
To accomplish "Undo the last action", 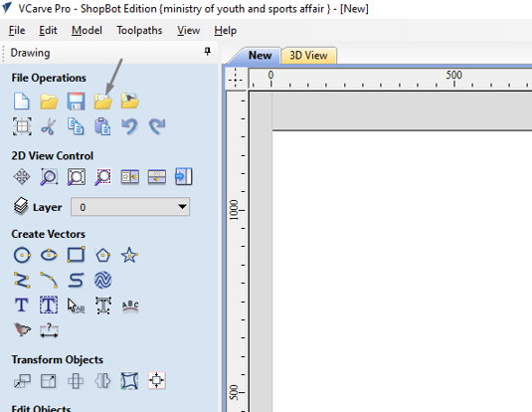I will (x=129, y=126).
